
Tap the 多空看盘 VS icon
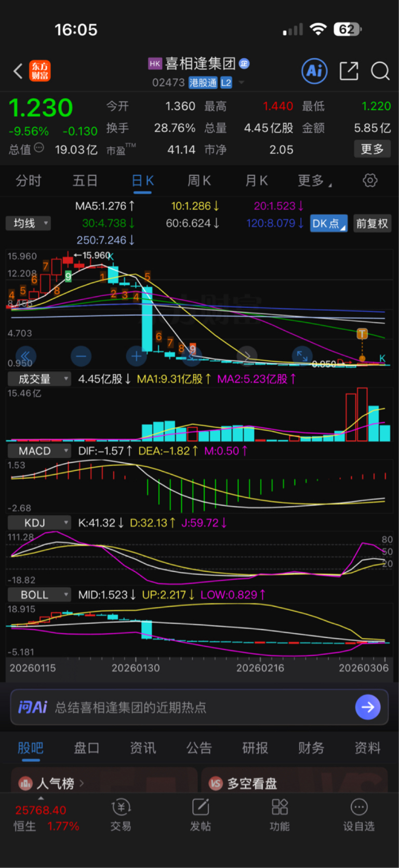coord(216,783)
